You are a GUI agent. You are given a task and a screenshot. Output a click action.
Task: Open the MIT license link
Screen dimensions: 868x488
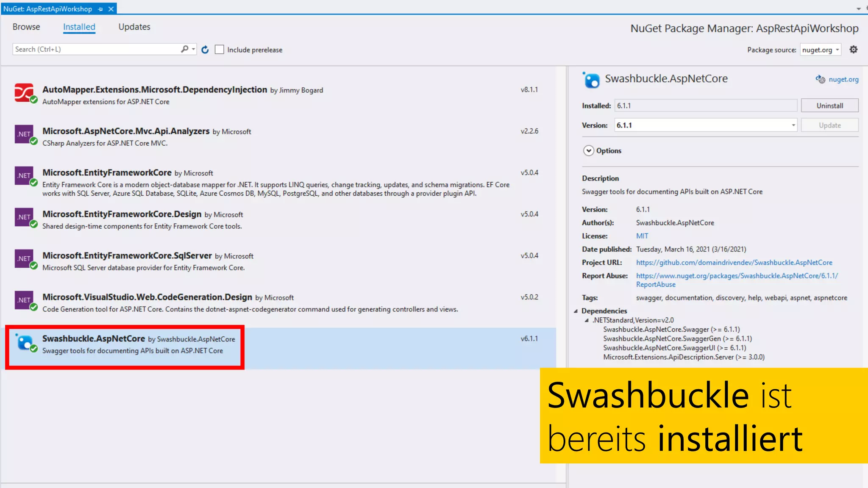(x=642, y=236)
